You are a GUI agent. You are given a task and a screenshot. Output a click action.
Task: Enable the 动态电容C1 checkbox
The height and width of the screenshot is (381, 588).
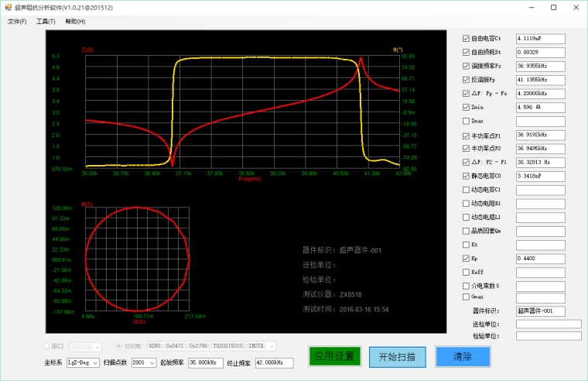click(466, 190)
